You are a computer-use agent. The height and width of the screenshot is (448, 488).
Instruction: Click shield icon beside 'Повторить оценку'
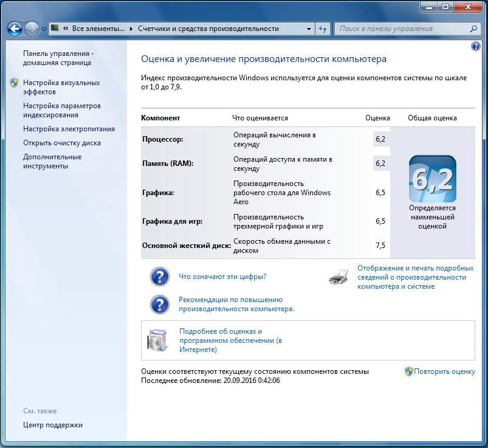(x=408, y=371)
